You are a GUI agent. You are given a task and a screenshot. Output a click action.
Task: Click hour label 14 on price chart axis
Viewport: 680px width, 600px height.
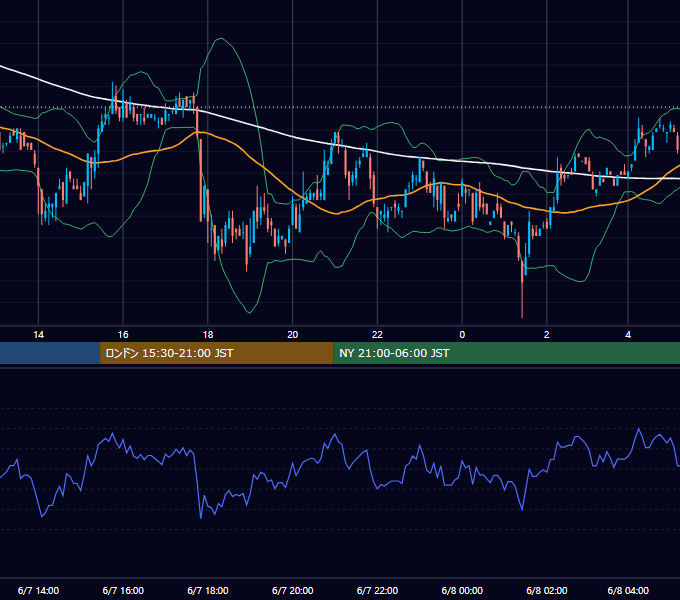(x=39, y=334)
